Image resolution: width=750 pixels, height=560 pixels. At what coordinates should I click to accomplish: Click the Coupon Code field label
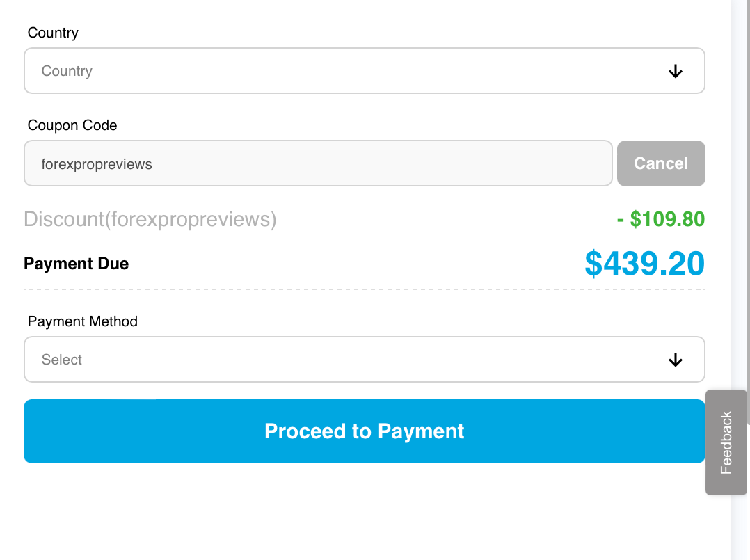[x=72, y=125]
